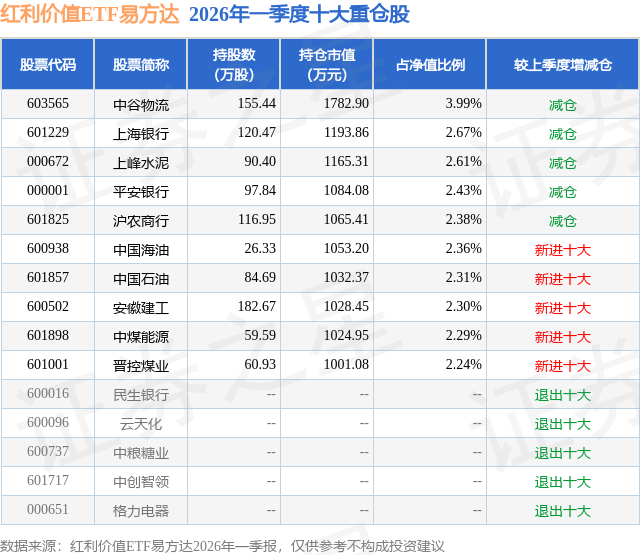Screen dimensions: 640x555
Task: Select stock name 民生银行
Action: [141, 395]
